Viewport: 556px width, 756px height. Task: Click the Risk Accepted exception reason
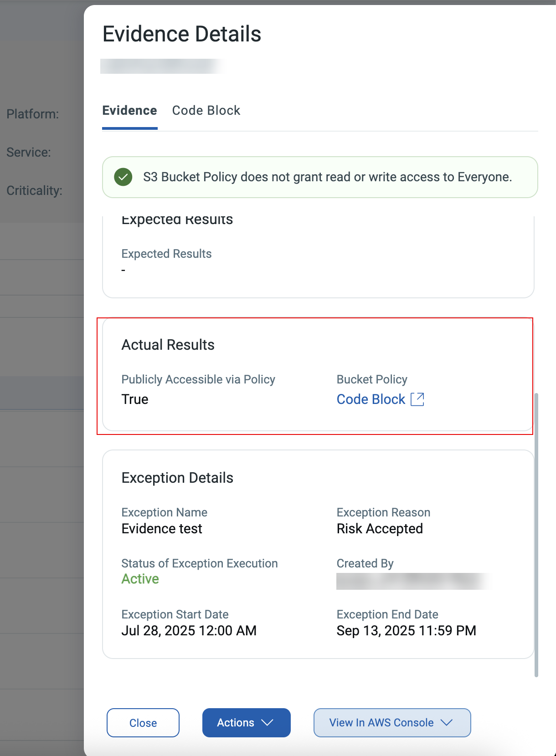tap(380, 529)
